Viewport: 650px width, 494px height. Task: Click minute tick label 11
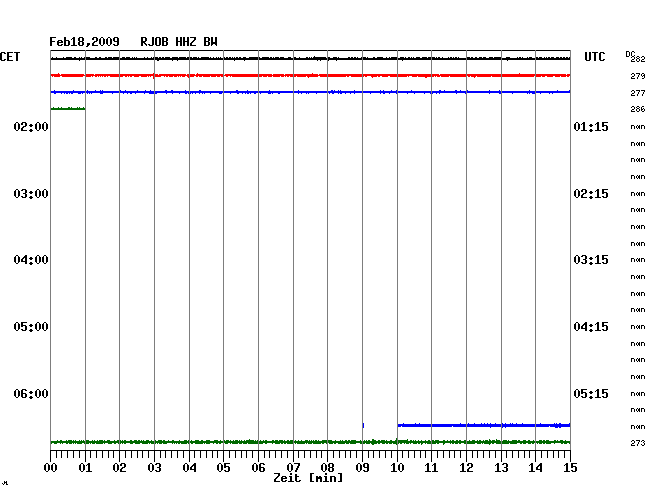point(431,468)
